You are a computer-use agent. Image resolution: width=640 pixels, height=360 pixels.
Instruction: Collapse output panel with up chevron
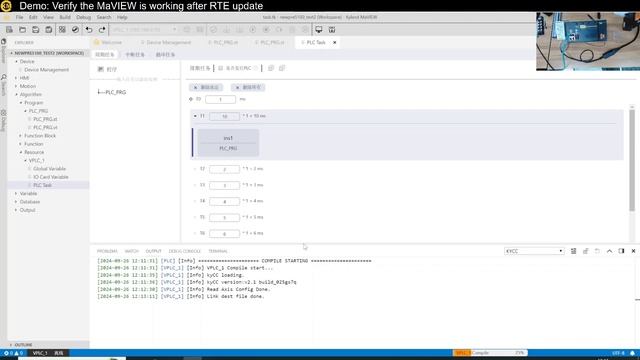tap(609, 251)
